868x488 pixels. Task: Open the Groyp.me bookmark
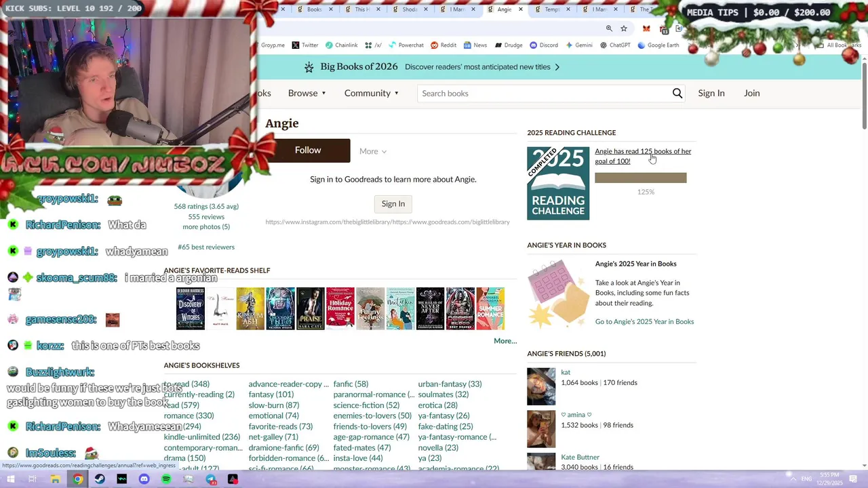(273, 45)
